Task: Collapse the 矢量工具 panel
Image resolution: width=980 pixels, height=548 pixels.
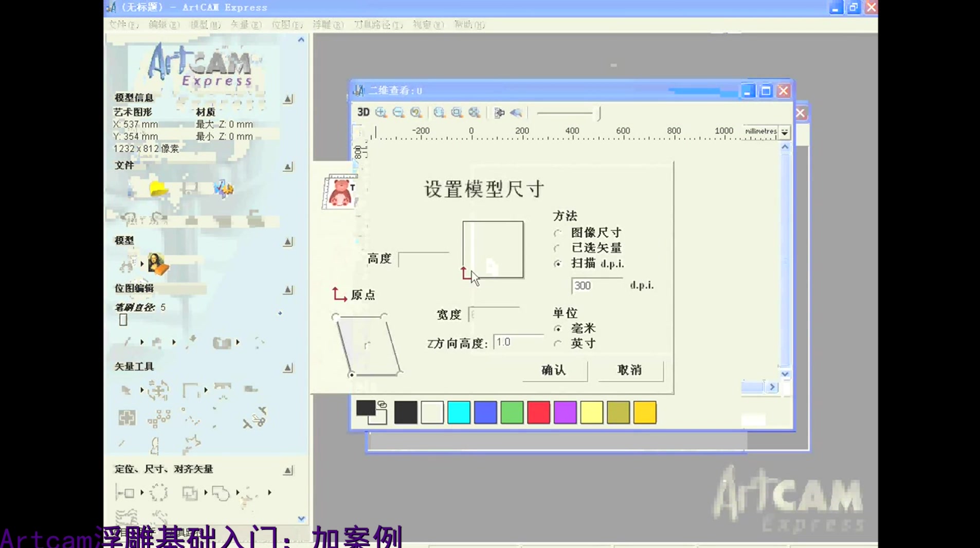Action: click(288, 367)
